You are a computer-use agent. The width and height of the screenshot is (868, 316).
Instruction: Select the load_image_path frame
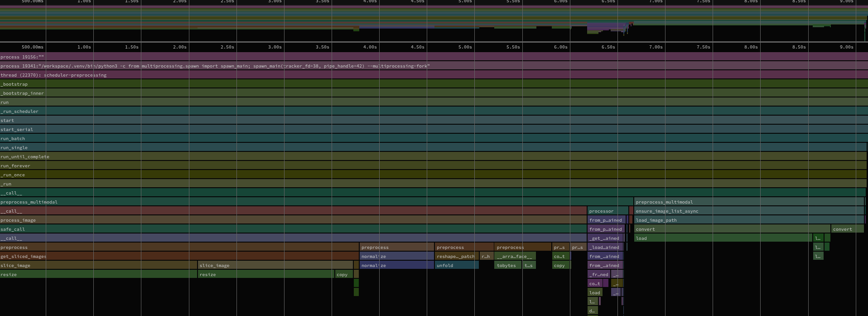click(x=749, y=220)
